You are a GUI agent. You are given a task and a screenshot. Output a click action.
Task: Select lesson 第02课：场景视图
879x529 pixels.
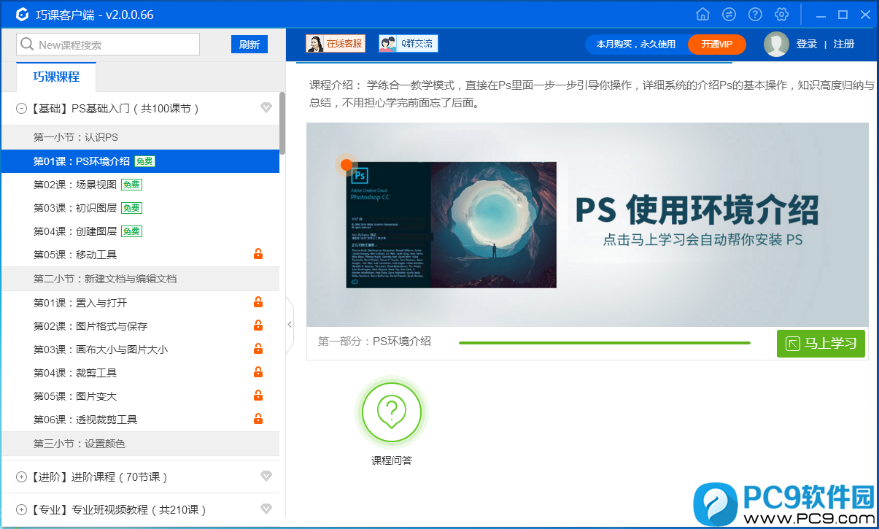point(76,184)
